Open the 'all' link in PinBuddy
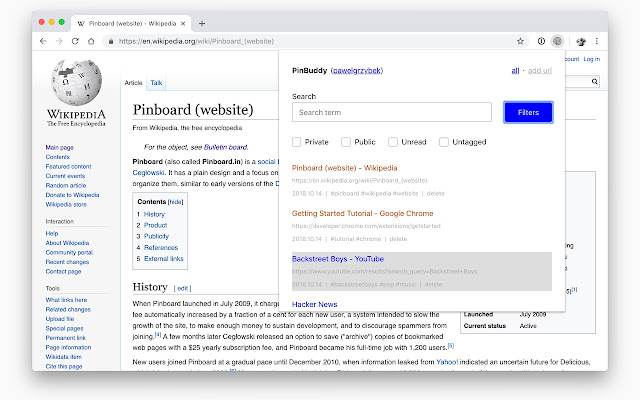Screen dimensions: 640x400 tap(516, 71)
